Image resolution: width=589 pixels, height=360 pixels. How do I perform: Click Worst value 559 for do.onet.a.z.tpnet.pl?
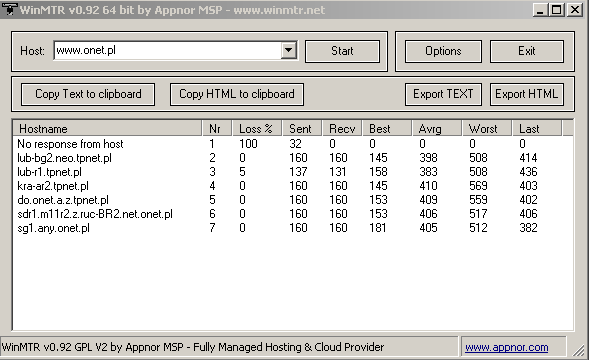point(478,200)
